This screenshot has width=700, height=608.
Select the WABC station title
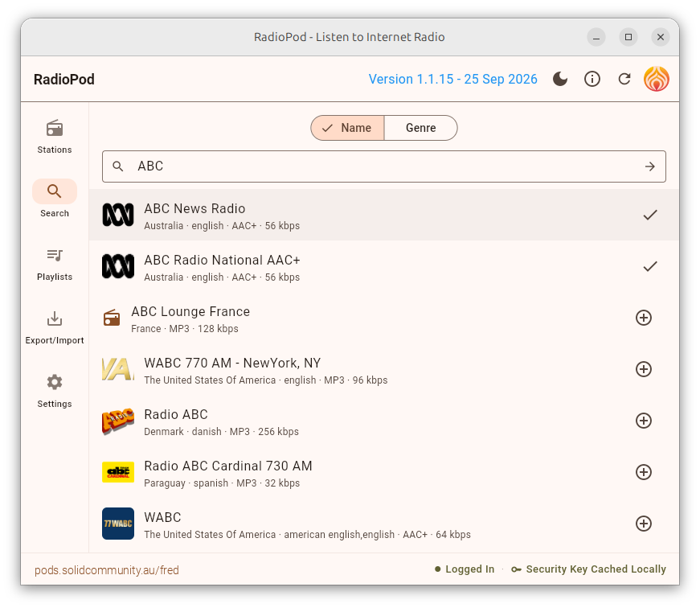tap(162, 517)
